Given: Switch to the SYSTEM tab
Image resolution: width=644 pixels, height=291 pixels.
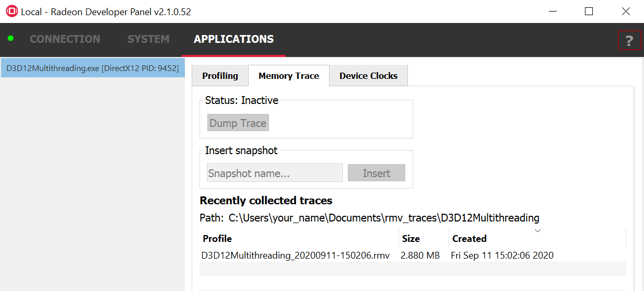Looking at the screenshot, I should 148,39.
